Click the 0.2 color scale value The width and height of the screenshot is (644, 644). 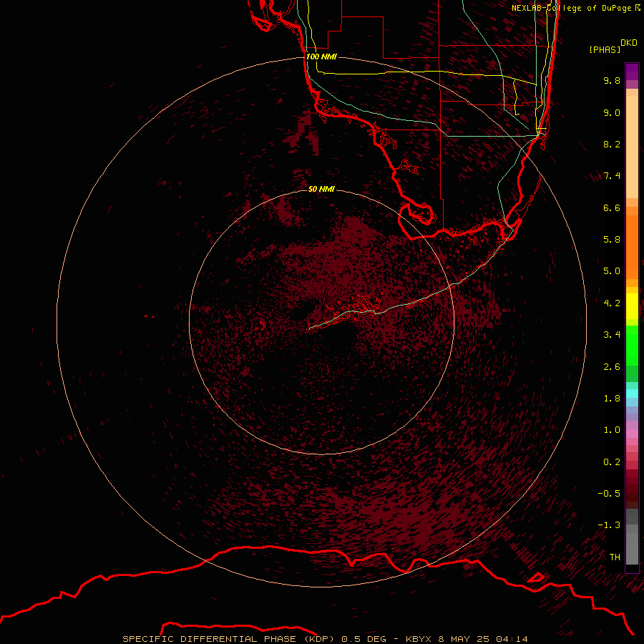[612, 462]
